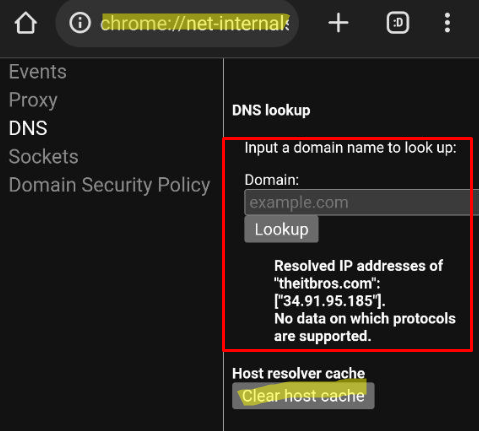Screen dimensions: 479x431
Task: Go to the Sockets section
Action: [44, 156]
